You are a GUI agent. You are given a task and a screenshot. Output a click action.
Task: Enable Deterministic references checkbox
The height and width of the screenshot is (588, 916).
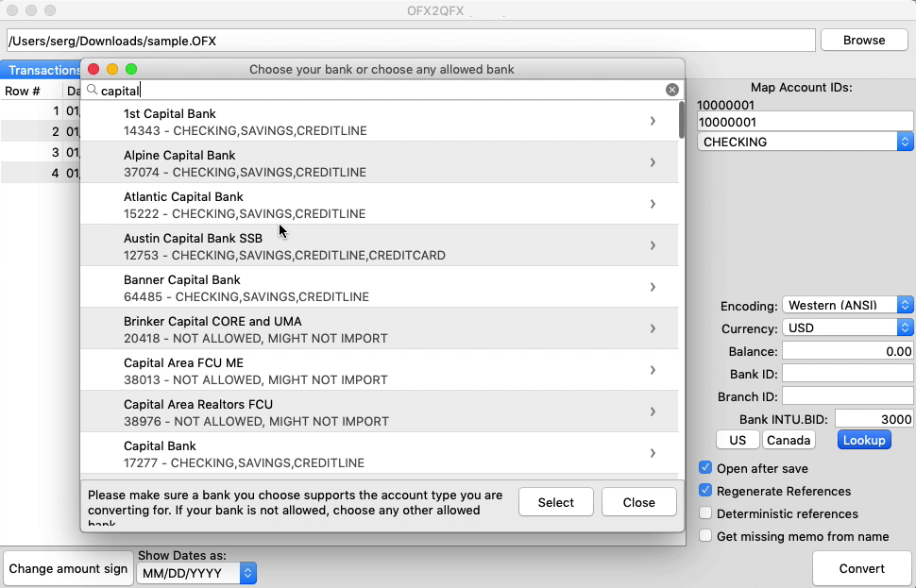[705, 513]
